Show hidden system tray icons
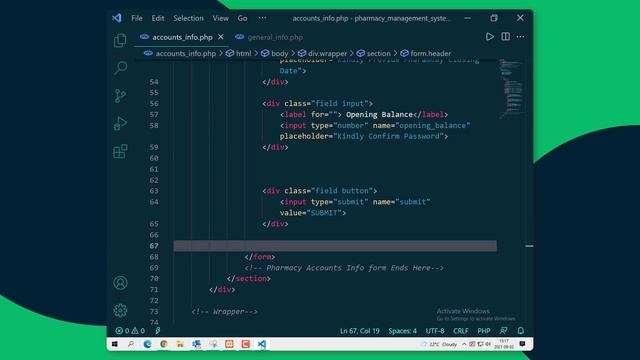640x360 pixels. pos(464,344)
